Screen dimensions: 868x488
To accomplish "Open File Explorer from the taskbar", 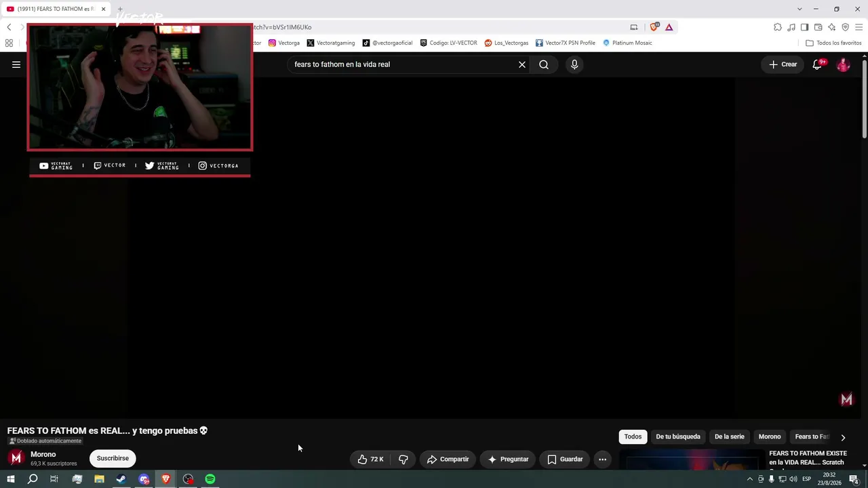I will 99,479.
